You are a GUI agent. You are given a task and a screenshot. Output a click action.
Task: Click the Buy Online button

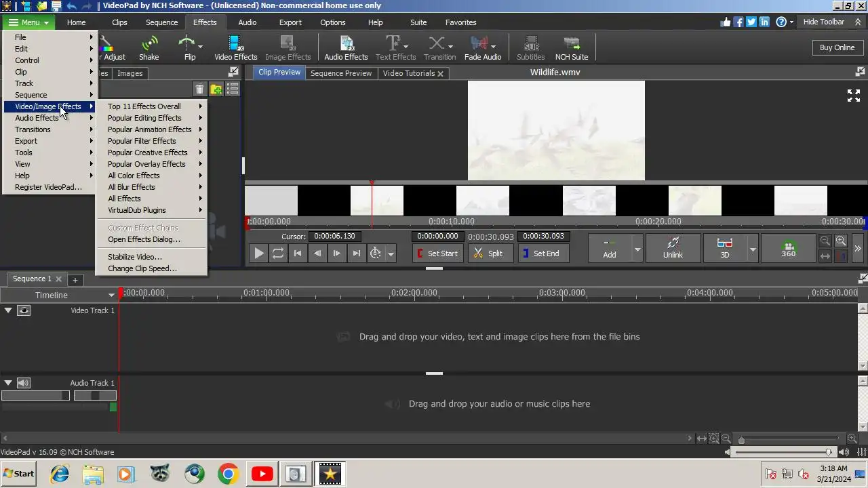(837, 47)
